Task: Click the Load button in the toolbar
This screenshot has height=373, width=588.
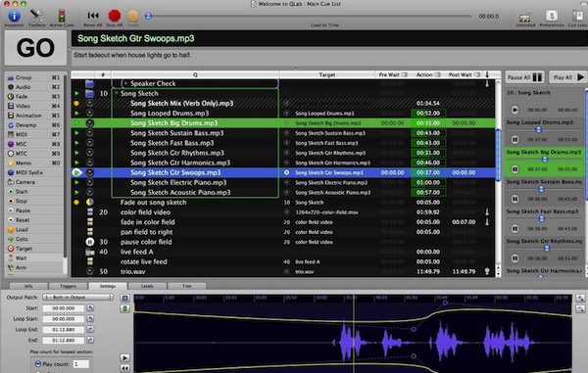Action: click(x=133, y=18)
